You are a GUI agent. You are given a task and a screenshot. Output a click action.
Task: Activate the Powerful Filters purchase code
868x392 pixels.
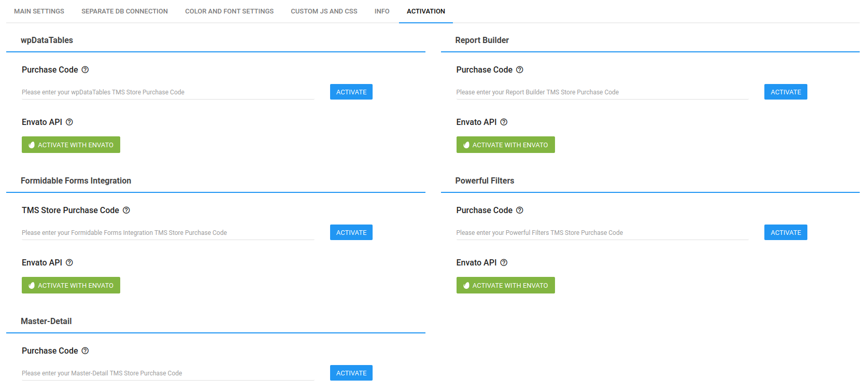coord(786,232)
